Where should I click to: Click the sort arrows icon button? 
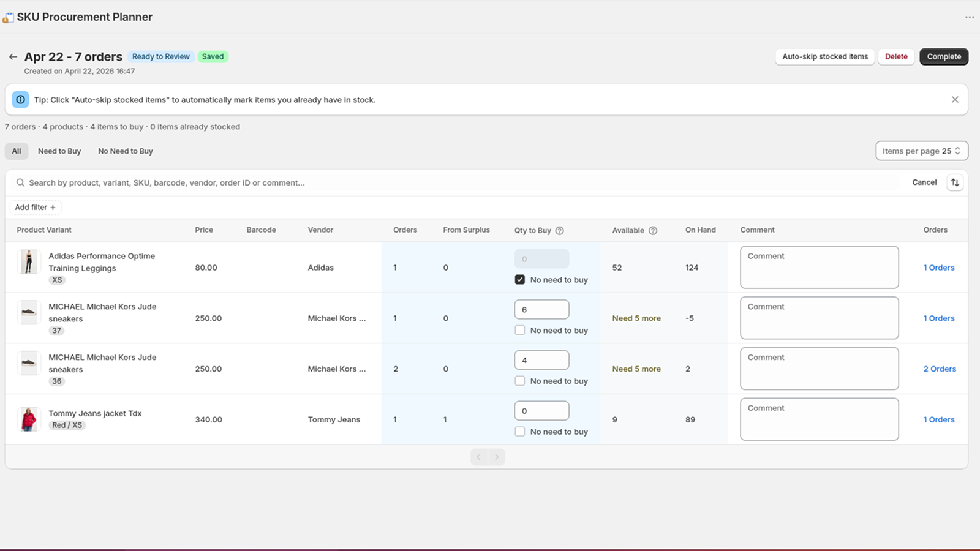coord(955,182)
